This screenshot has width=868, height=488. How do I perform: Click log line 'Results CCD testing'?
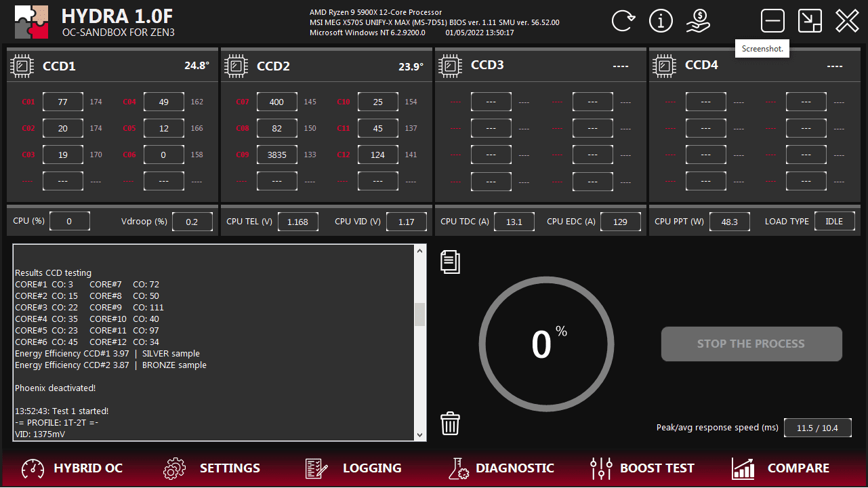click(x=54, y=273)
